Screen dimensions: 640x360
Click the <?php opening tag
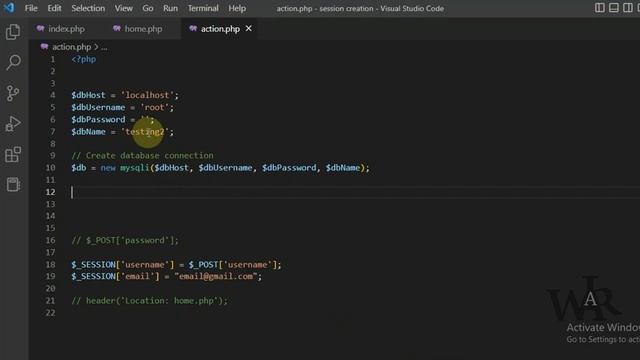(x=84, y=59)
